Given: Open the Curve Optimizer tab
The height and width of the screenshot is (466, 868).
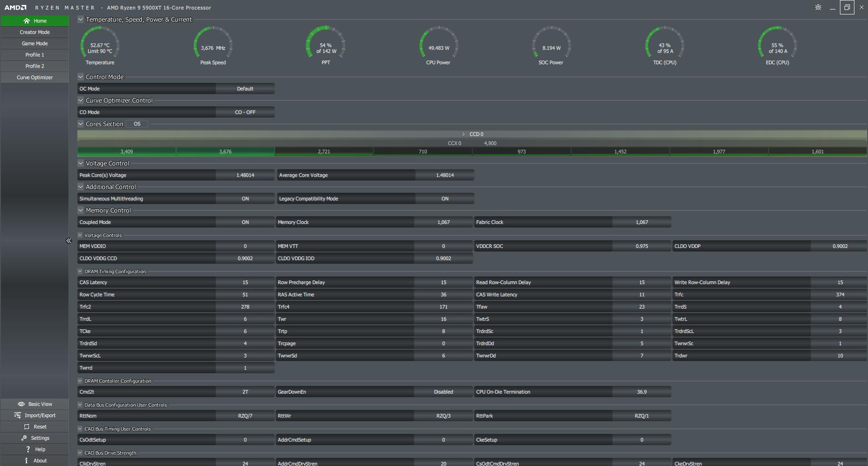Looking at the screenshot, I should coord(35,77).
